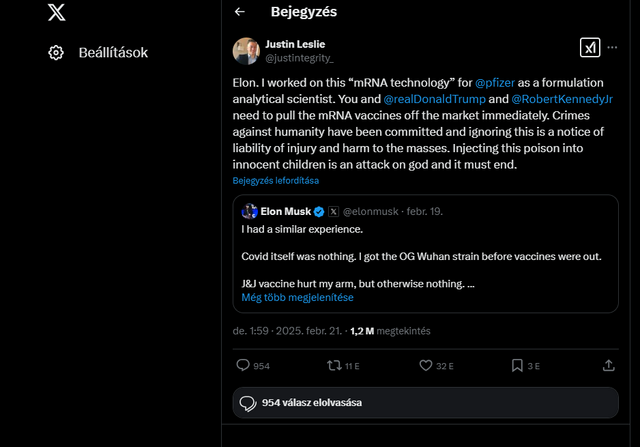The height and width of the screenshot is (447, 640).
Task: Open the @justintegrity_ handle
Action: point(300,58)
